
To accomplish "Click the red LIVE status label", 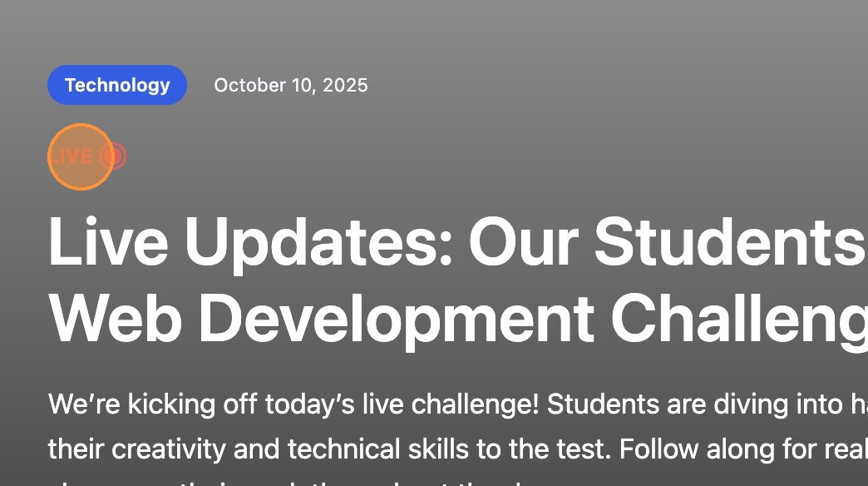I will point(72,156).
